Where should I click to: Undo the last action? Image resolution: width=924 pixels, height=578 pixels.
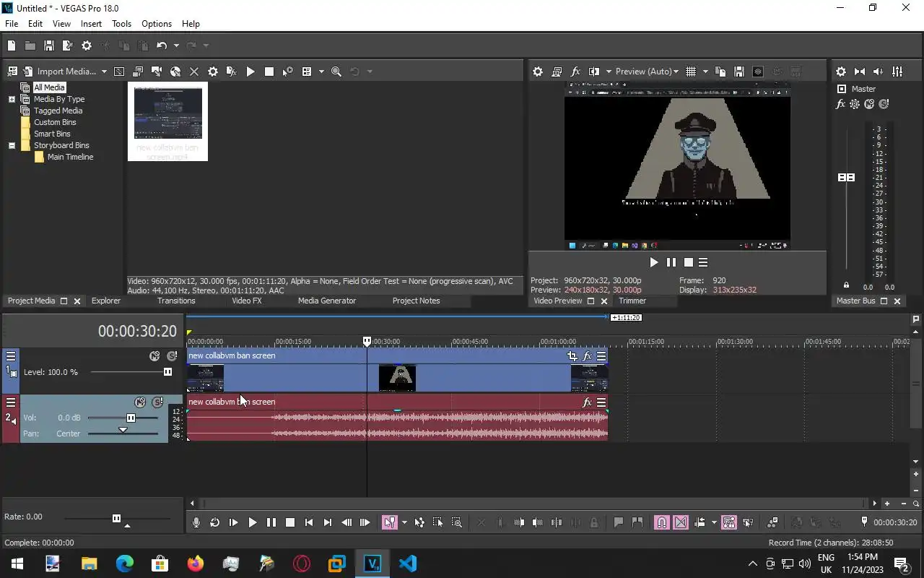[x=162, y=46]
